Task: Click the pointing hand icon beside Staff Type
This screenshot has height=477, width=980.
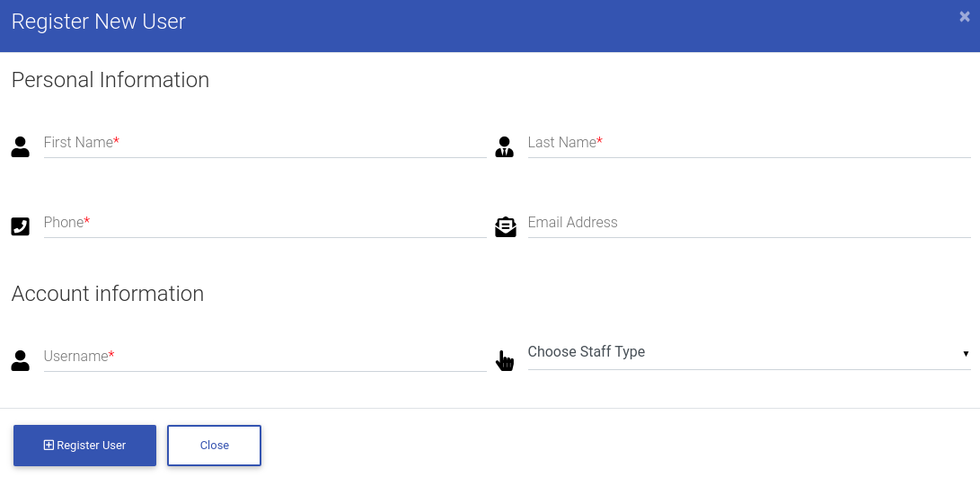Action: click(x=505, y=360)
